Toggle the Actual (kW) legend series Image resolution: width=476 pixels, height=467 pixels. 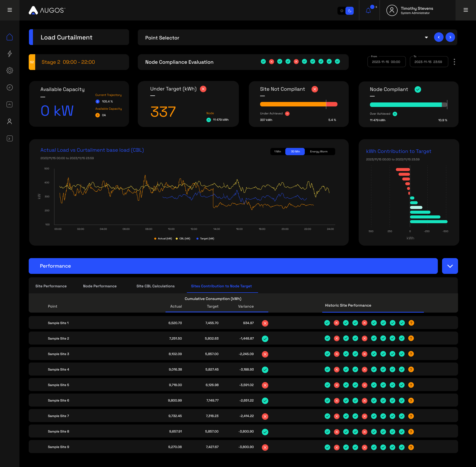pos(163,239)
